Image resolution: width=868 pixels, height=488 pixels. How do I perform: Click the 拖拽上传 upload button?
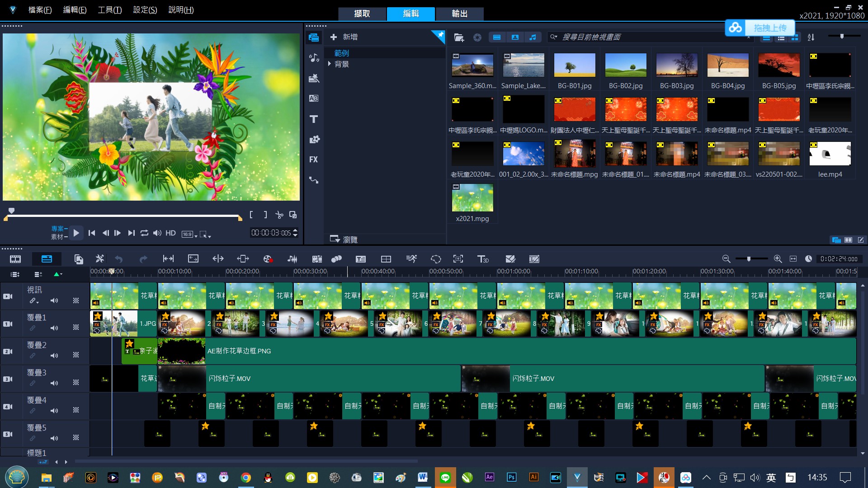[x=759, y=28]
